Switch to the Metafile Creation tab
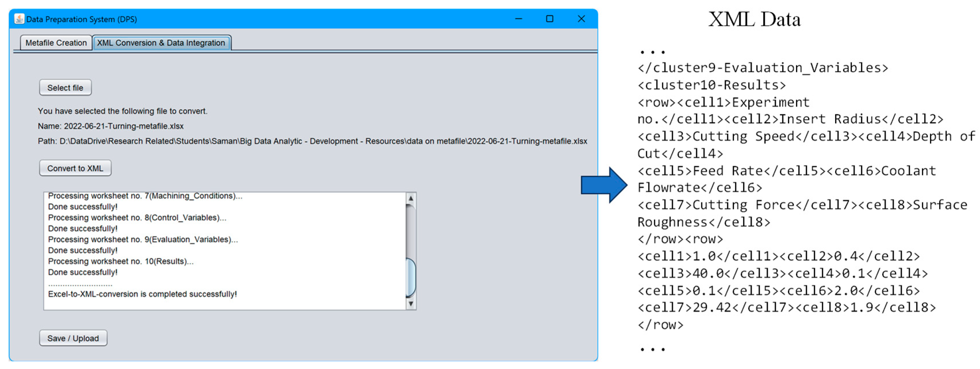This screenshot has height=369, width=980. pyautogui.click(x=56, y=43)
